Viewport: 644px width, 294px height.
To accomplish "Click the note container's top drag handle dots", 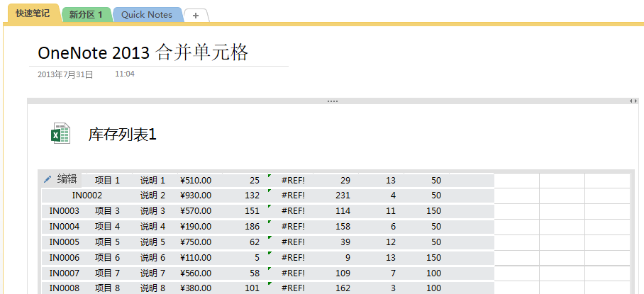I will [333, 101].
